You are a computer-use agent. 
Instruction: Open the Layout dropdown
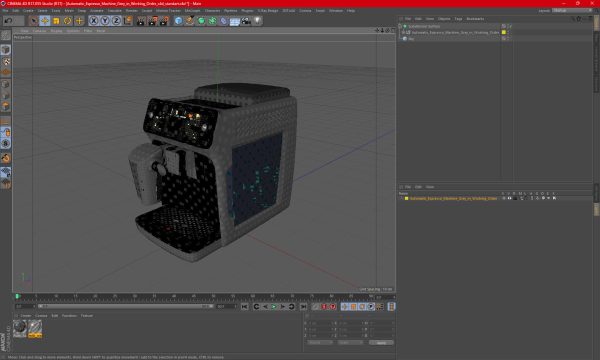pos(572,11)
